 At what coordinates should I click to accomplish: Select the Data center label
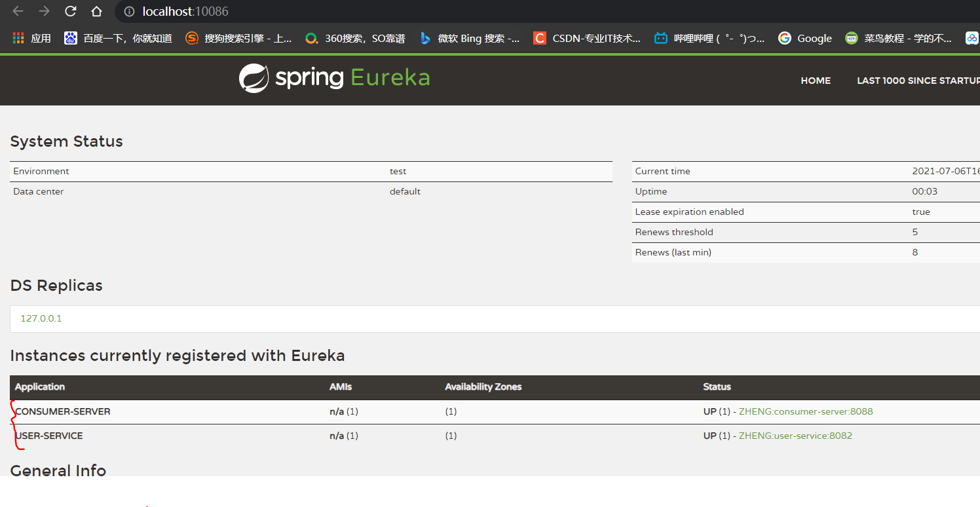click(x=39, y=191)
